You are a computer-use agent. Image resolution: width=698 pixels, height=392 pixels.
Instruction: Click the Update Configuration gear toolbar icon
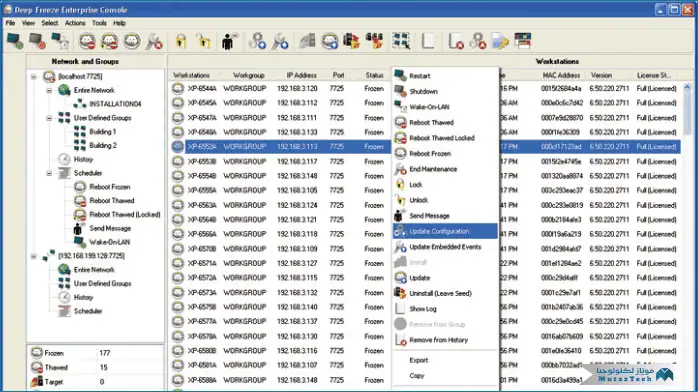tap(257, 41)
